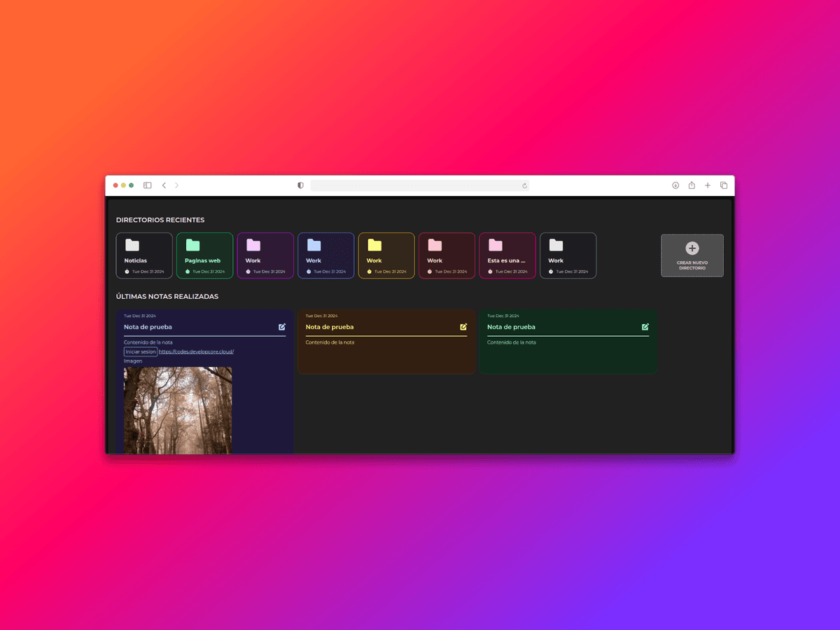Open the Share menu icon
840x630 pixels.
[691, 185]
